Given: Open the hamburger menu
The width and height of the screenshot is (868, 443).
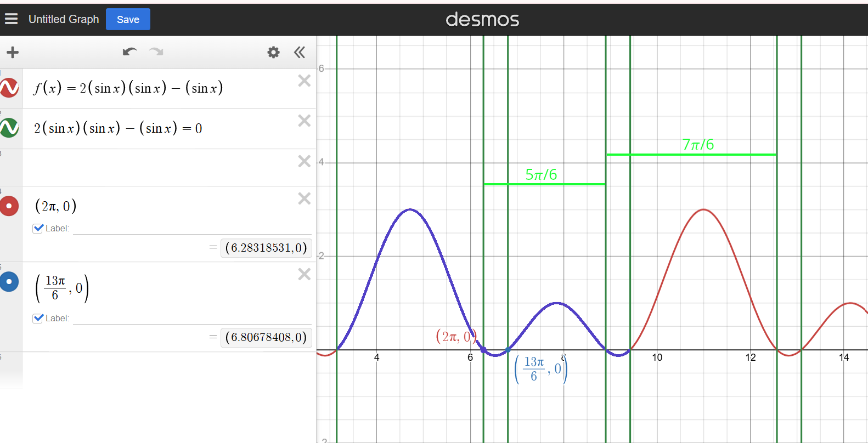Looking at the screenshot, I should 11,19.
